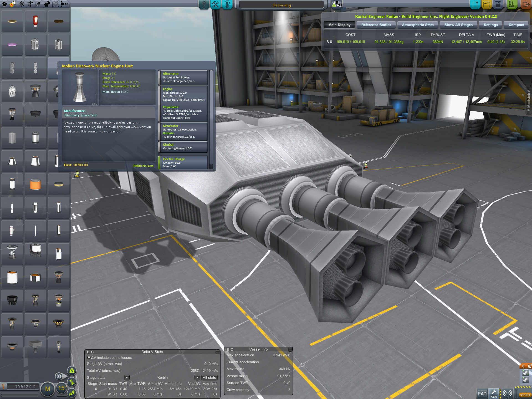Start a new vessel with the New icon
The height and width of the screenshot is (399, 532).
(x=475, y=4)
